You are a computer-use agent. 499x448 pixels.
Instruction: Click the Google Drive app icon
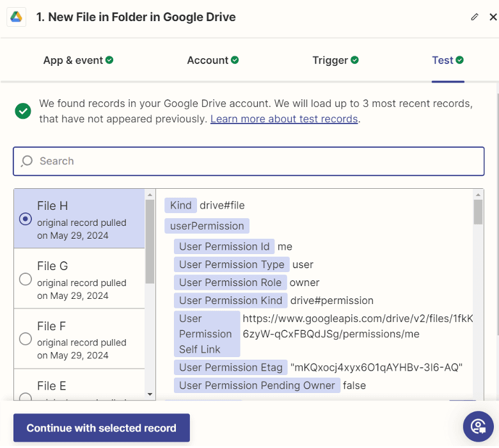(x=16, y=17)
